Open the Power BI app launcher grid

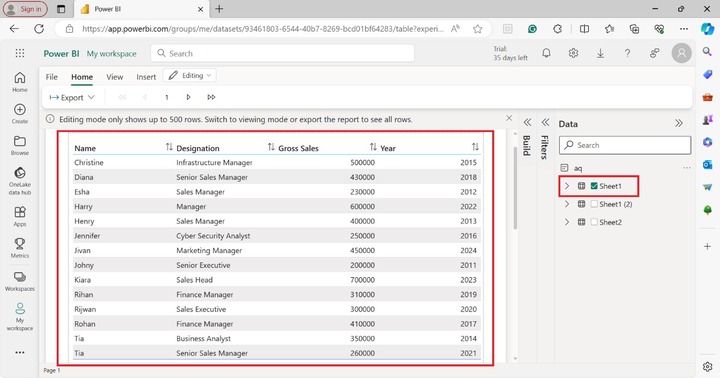coord(20,53)
